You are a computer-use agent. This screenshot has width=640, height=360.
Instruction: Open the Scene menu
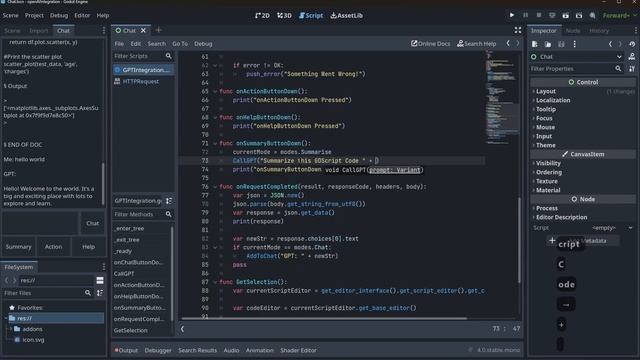tap(11, 16)
